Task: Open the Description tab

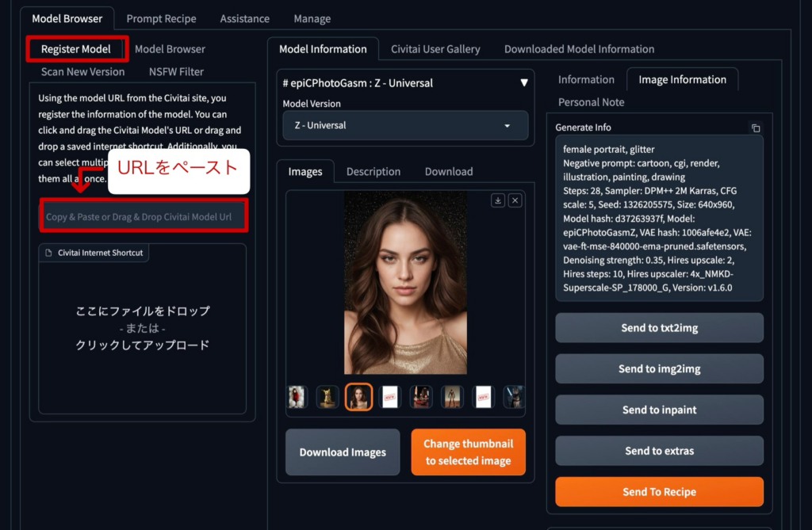Action: [373, 171]
